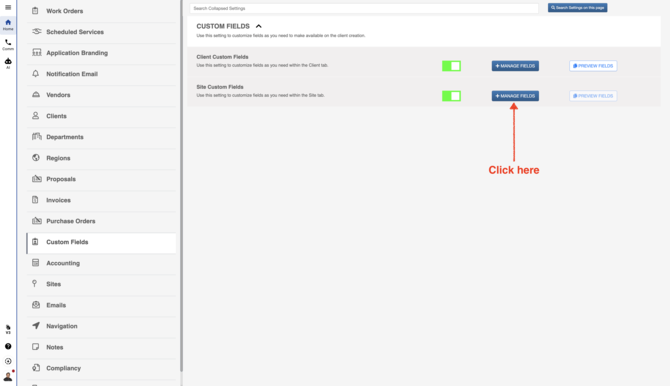
Task: Toggle Site Custom Fields switch
Action: coord(451,96)
